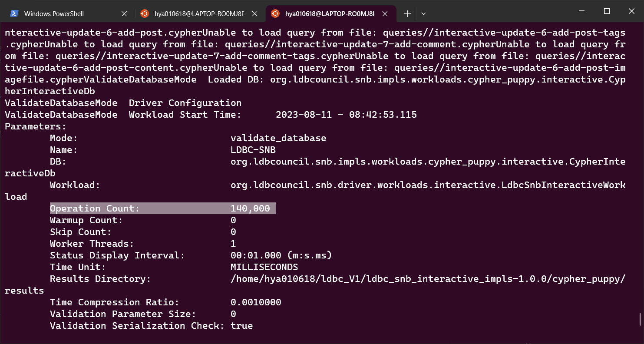Click the PowerShell icon on the first tab

tap(14, 13)
